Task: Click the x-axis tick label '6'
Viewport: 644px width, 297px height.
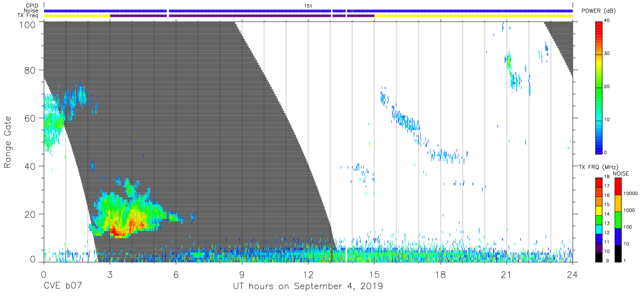Action: (176, 274)
